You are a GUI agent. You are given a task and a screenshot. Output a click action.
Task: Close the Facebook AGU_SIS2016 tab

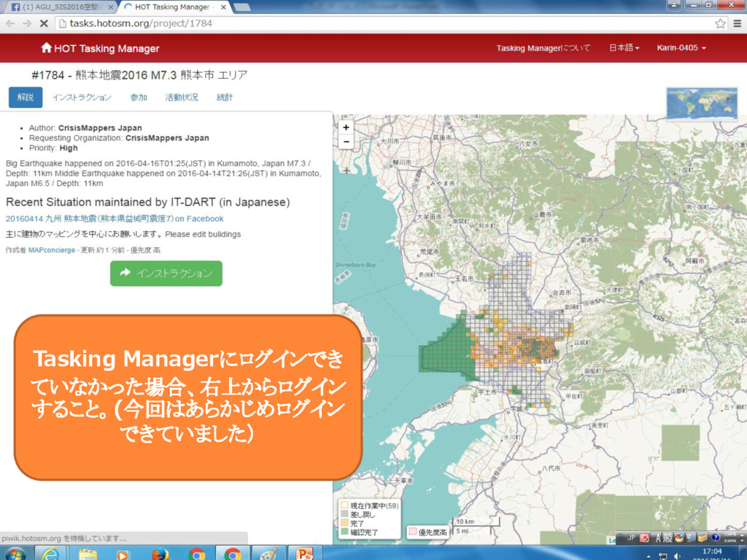[x=111, y=7]
